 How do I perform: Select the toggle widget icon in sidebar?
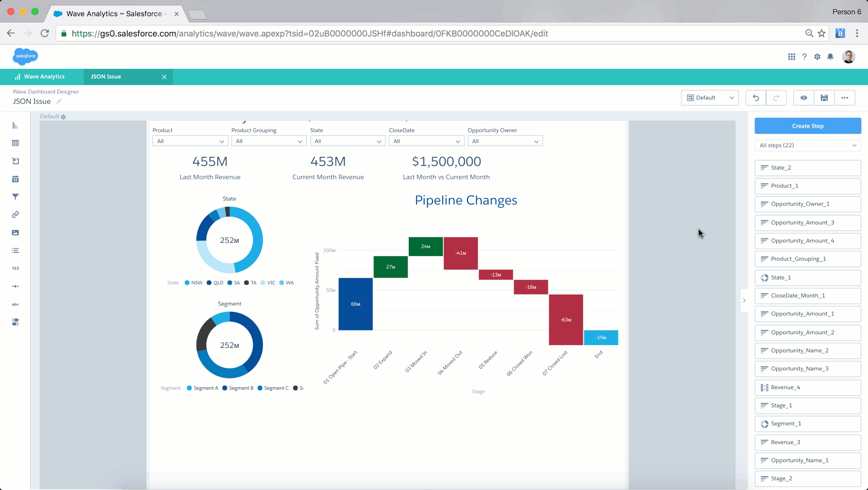click(15, 322)
